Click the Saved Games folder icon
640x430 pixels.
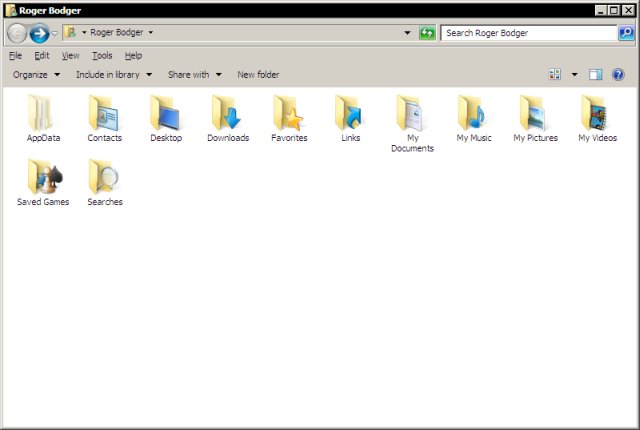coord(43,178)
